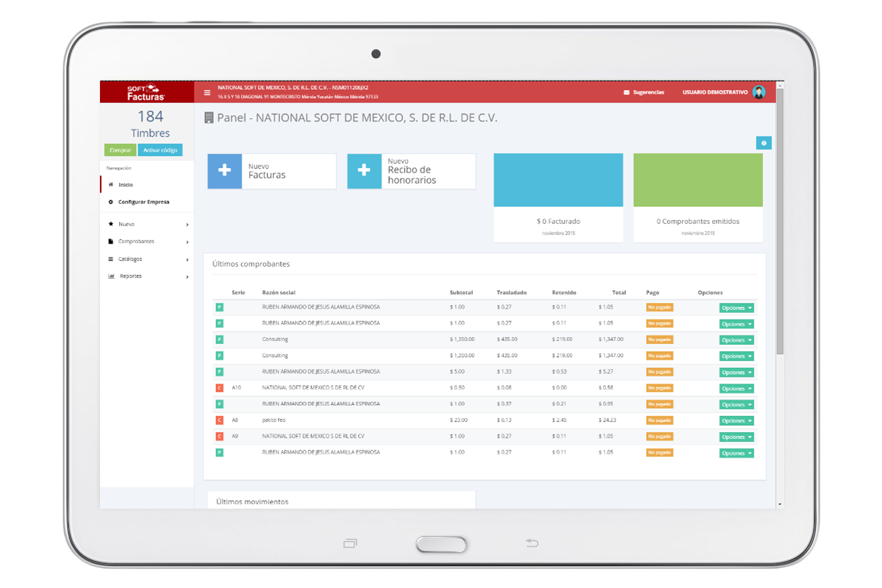Click the hamburger menu icon in header
The height and width of the screenshot is (588, 882).
tap(207, 92)
